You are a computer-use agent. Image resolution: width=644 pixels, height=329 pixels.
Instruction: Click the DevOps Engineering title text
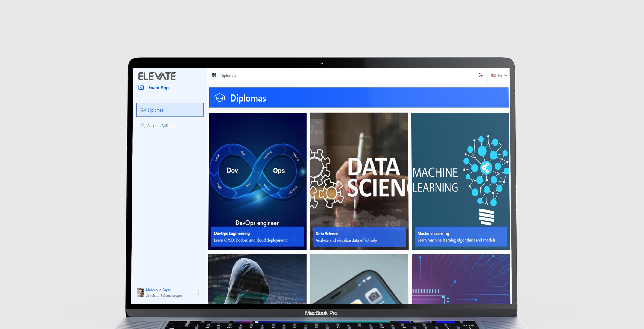[x=232, y=233]
